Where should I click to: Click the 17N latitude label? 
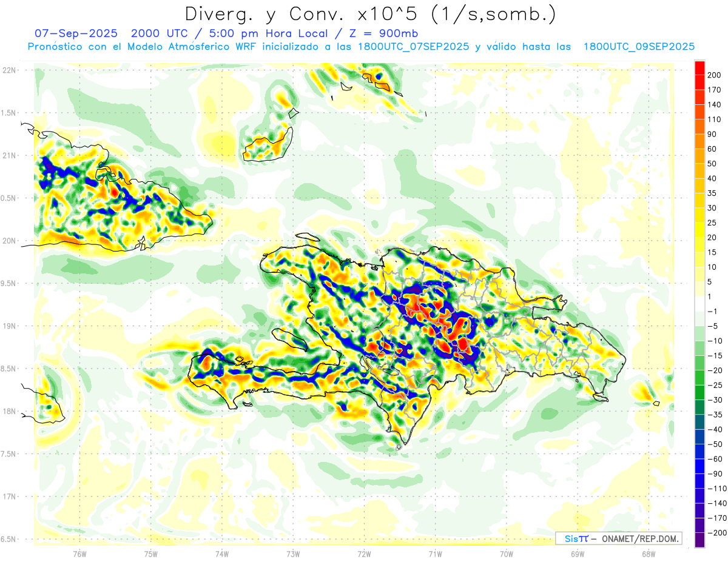(x=9, y=496)
